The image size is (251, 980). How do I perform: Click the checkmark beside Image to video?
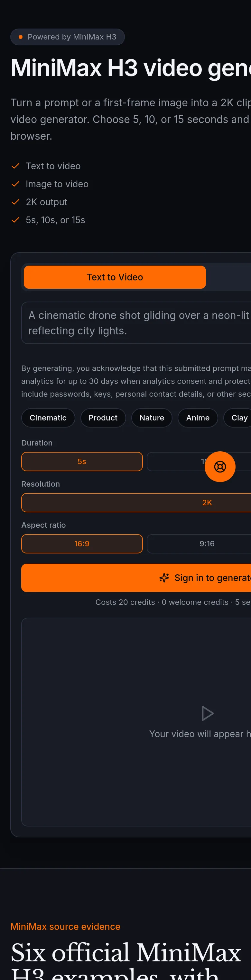[16, 184]
